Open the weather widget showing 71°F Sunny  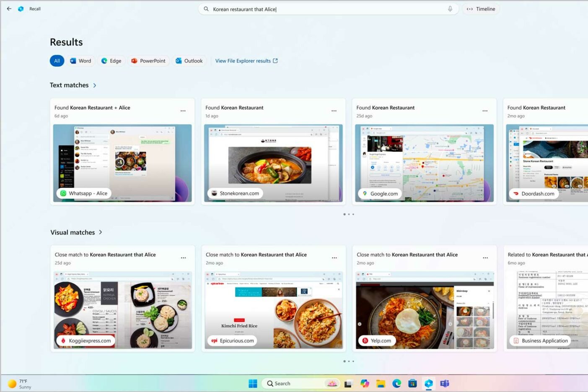coord(20,384)
